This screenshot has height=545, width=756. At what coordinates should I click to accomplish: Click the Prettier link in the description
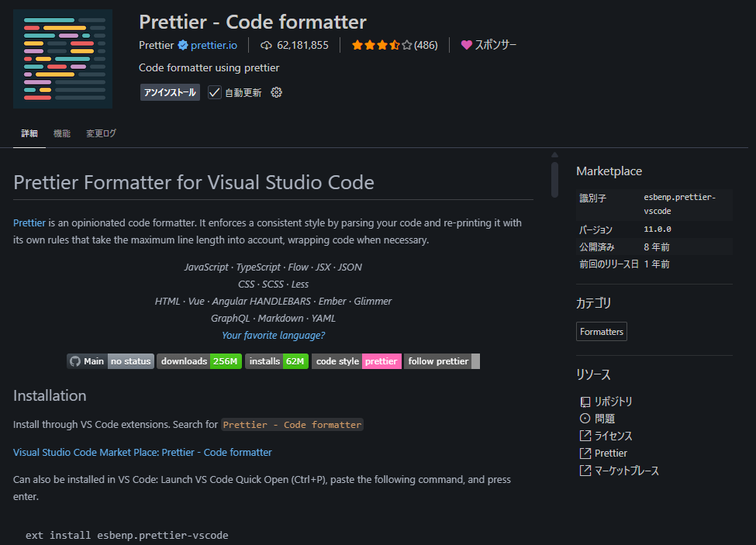29,222
